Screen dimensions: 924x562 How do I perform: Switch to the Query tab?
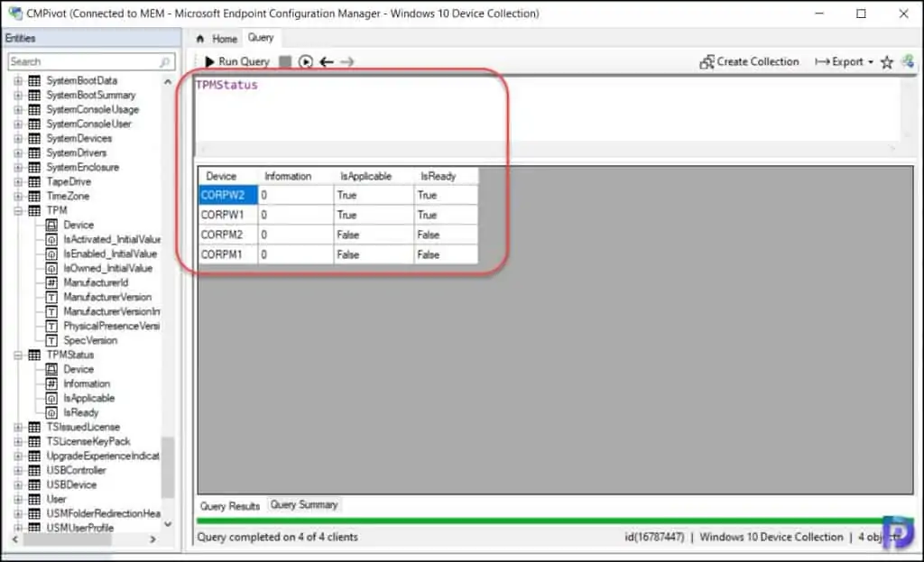pyautogui.click(x=261, y=38)
